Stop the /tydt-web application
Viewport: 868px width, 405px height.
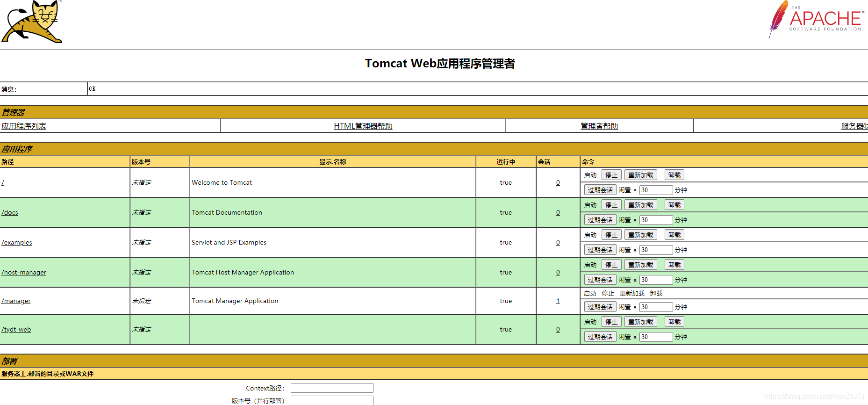pos(611,322)
